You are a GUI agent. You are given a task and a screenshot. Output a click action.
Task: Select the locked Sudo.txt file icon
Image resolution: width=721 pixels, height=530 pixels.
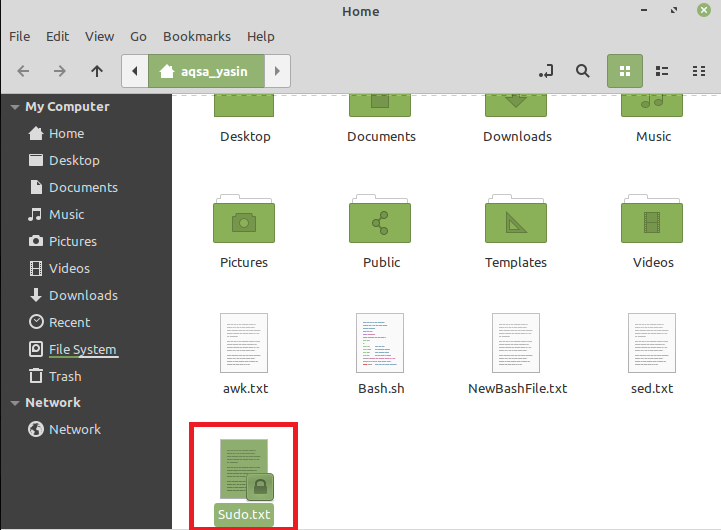pos(245,469)
